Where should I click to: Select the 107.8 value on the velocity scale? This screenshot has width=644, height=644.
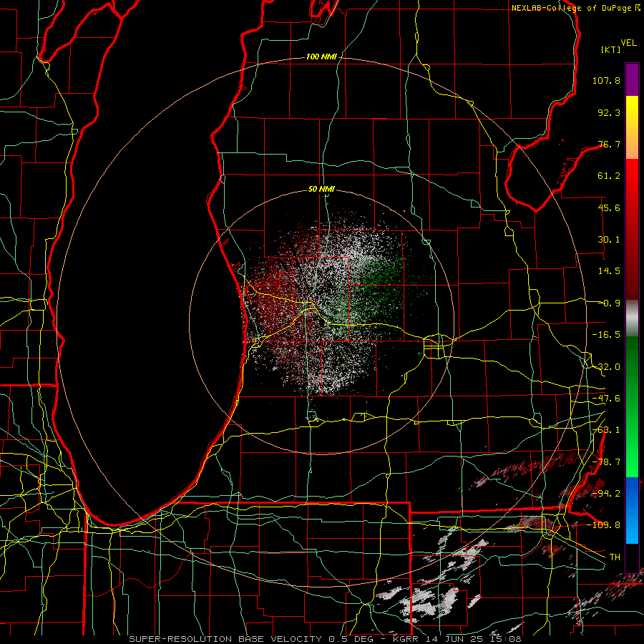point(606,80)
